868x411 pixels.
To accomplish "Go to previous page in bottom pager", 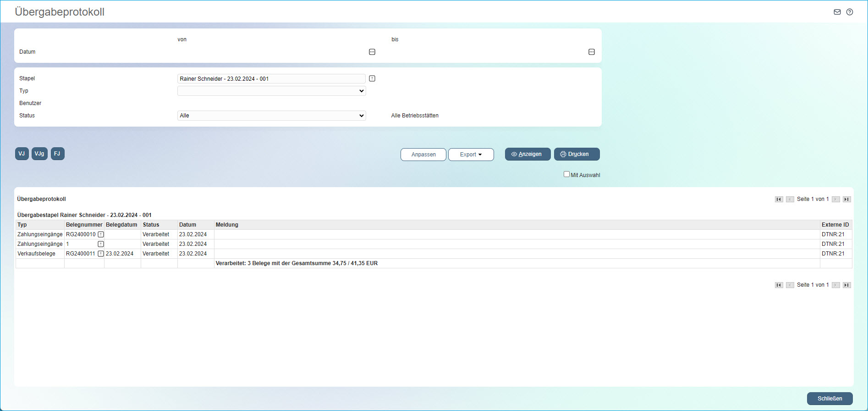I will (x=790, y=285).
